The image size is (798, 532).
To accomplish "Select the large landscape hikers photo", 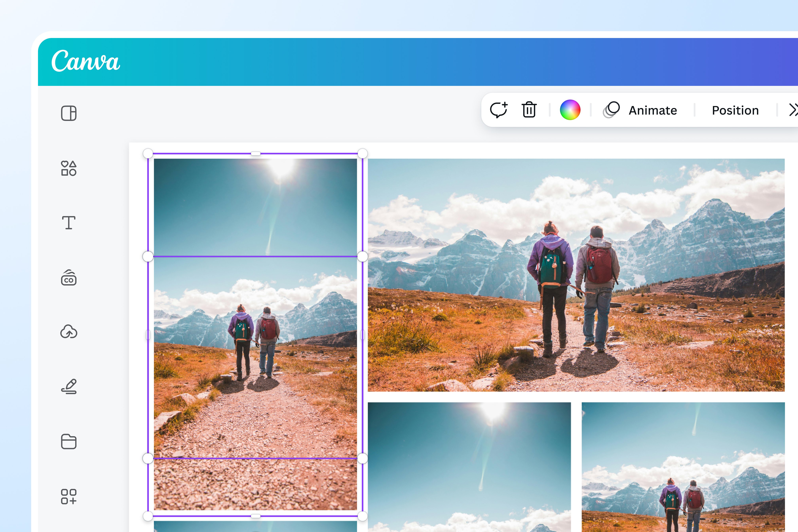I will pyautogui.click(x=576, y=275).
